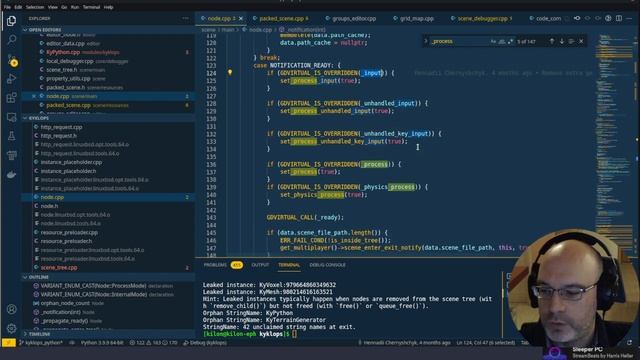Screen dimensions: 640x360
Task: Open the Edit menu
Action: (x=18, y=7)
